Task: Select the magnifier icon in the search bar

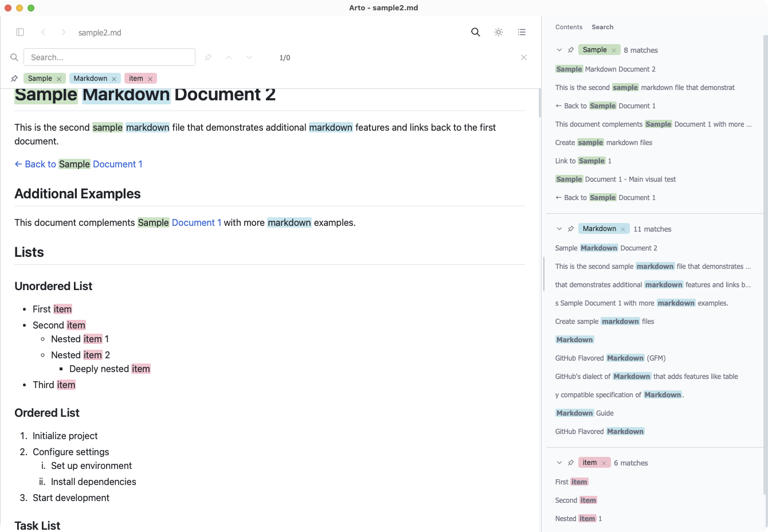Action: pos(14,57)
